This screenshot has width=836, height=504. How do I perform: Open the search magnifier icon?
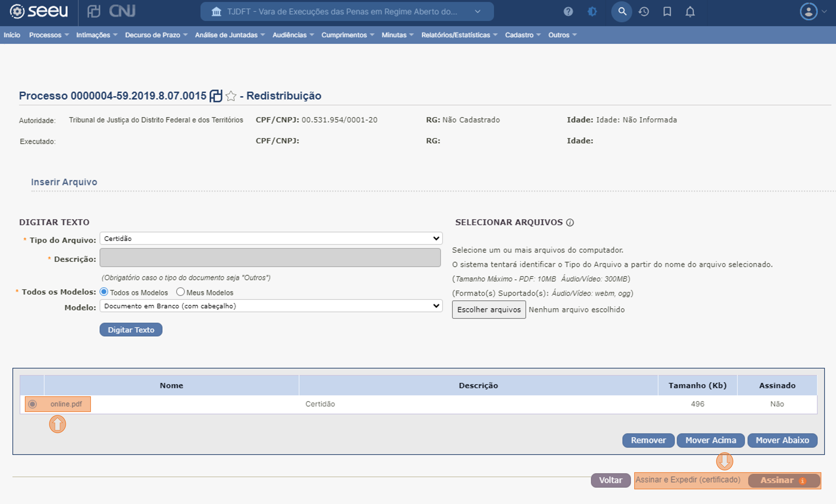coord(622,12)
